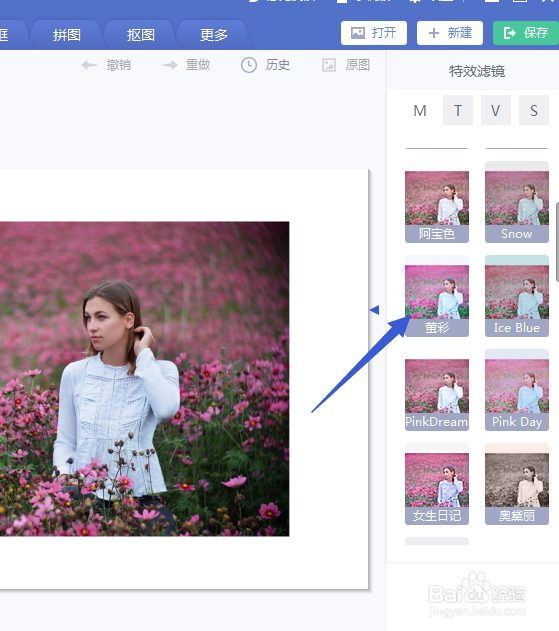The image size is (559, 631).
Task: Select the V filter category
Action: (496, 110)
